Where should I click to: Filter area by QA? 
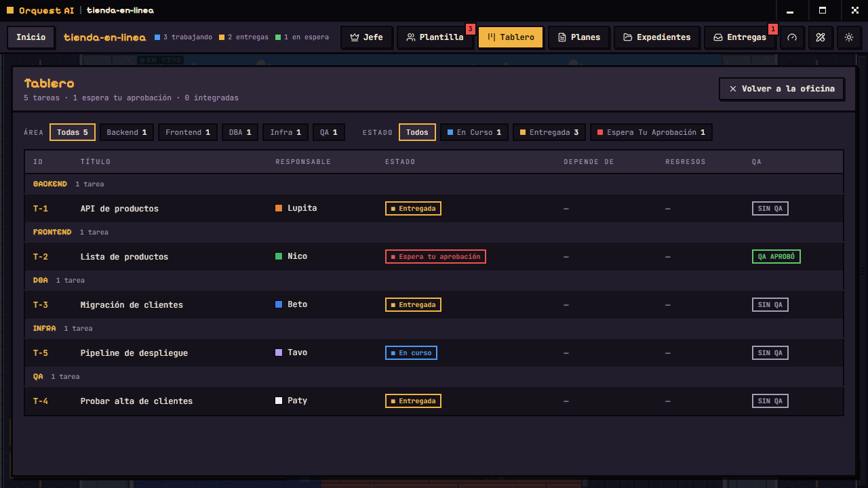[x=329, y=132]
